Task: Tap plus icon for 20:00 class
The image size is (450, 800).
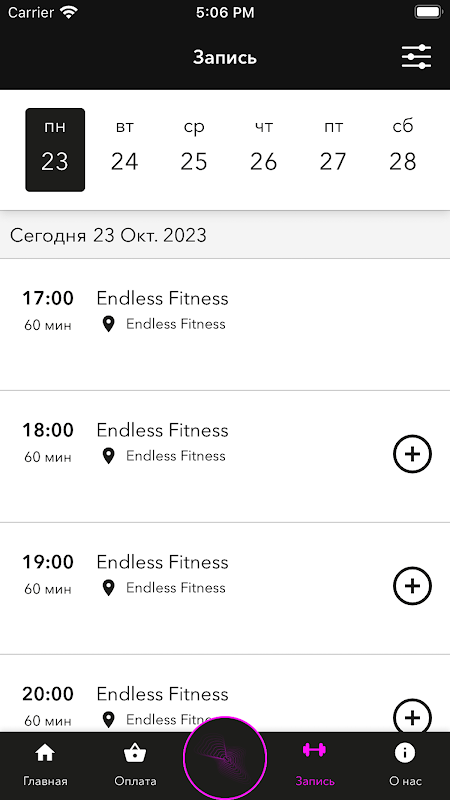Action: pyautogui.click(x=412, y=717)
